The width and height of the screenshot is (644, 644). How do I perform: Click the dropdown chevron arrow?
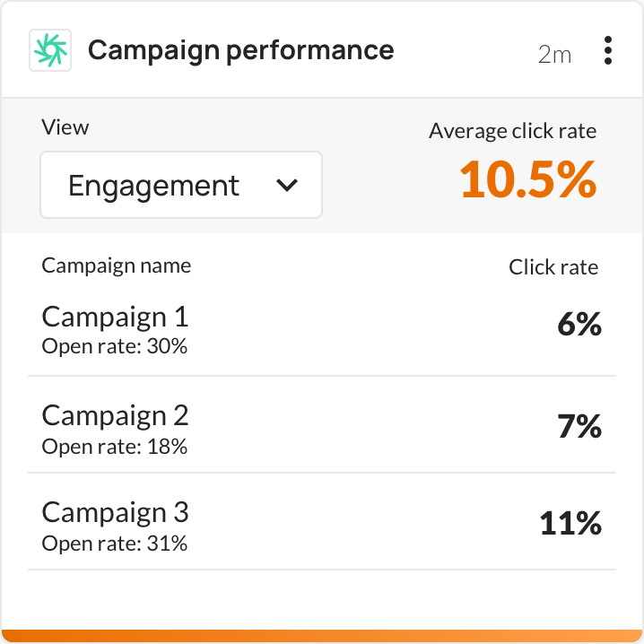coord(287,186)
